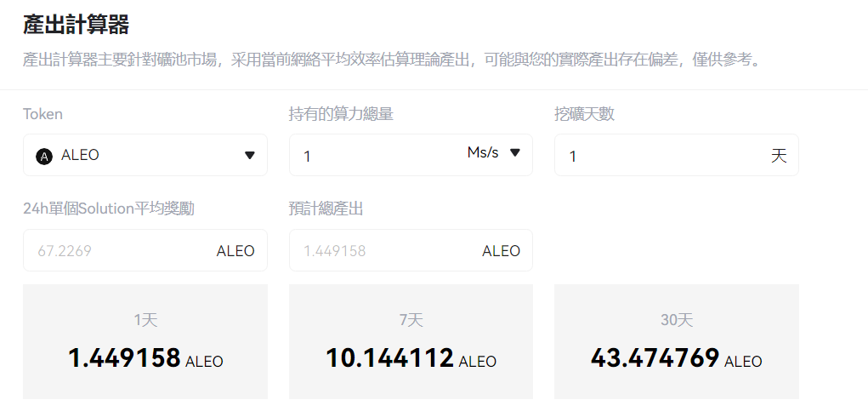Click the 產出計算器 page heading
The height and width of the screenshot is (400, 868).
click(x=76, y=25)
